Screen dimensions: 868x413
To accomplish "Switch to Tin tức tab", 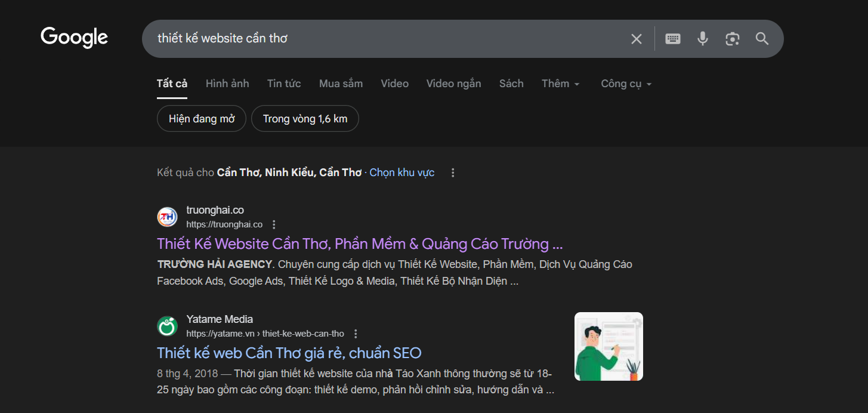I will pos(284,84).
